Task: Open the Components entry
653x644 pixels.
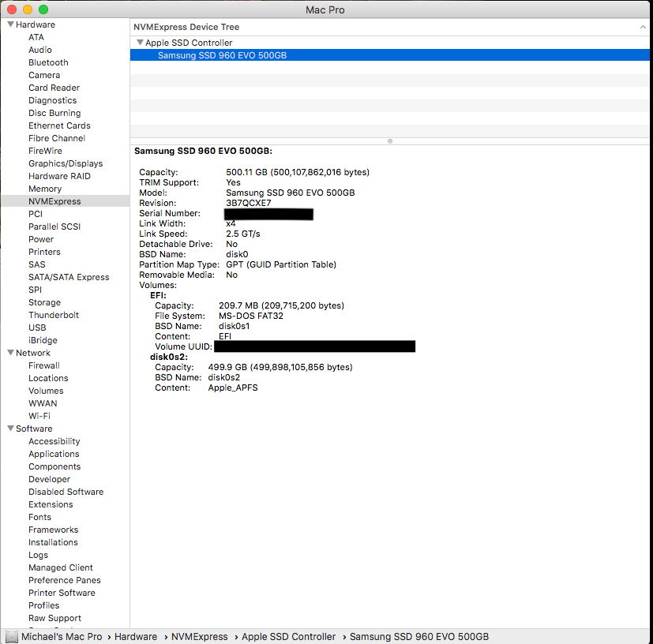Action: tap(54, 466)
